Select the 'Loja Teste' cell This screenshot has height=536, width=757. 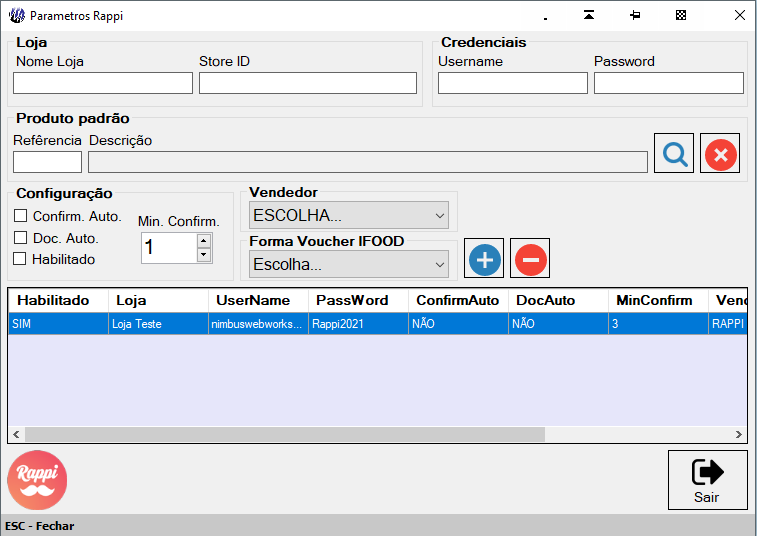pyautogui.click(x=158, y=324)
